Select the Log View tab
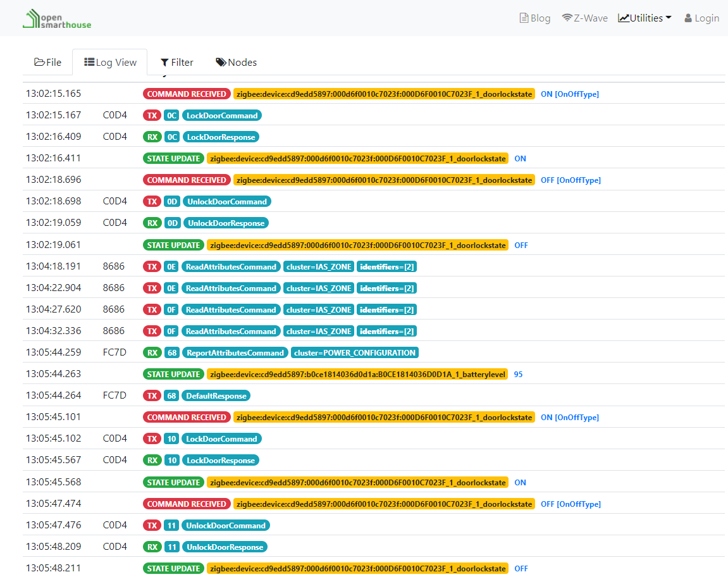The image size is (728, 584). tap(110, 62)
